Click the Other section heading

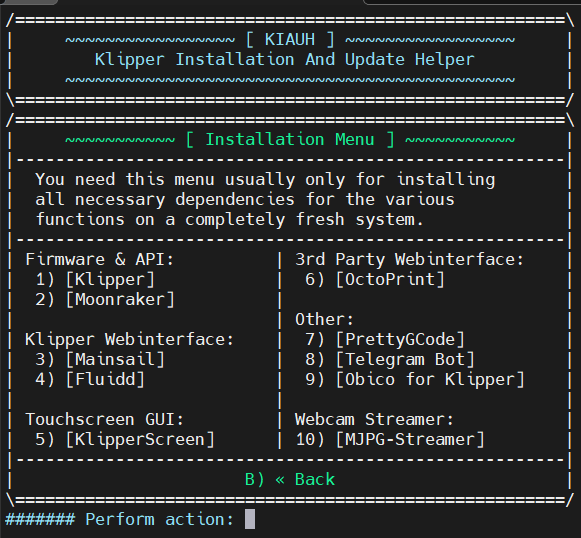click(x=325, y=319)
